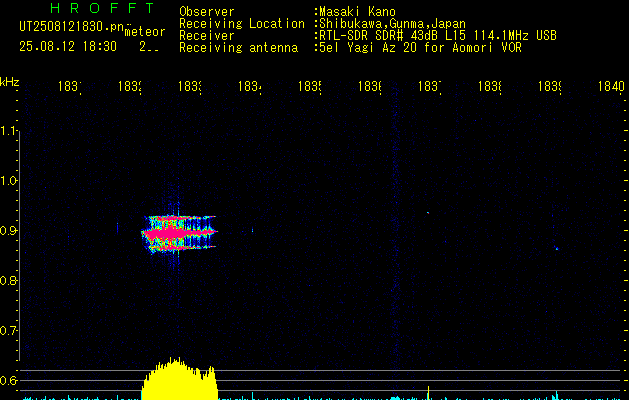Click the small cyan echo dot near 1839
This screenshot has width=629, height=400.
556,249
